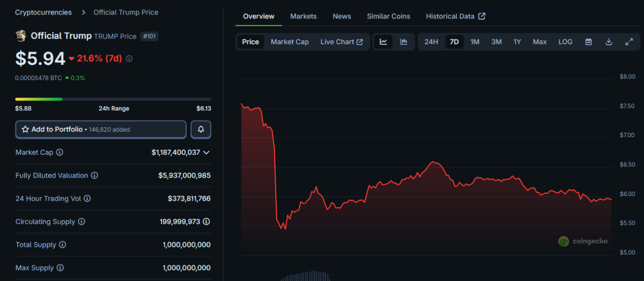Switch chart to Market Cap view
This screenshot has height=281, width=644.
290,42
